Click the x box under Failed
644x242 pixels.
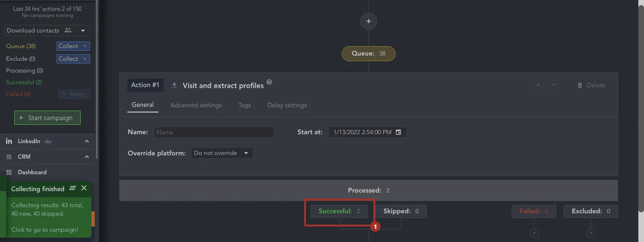coord(534,233)
